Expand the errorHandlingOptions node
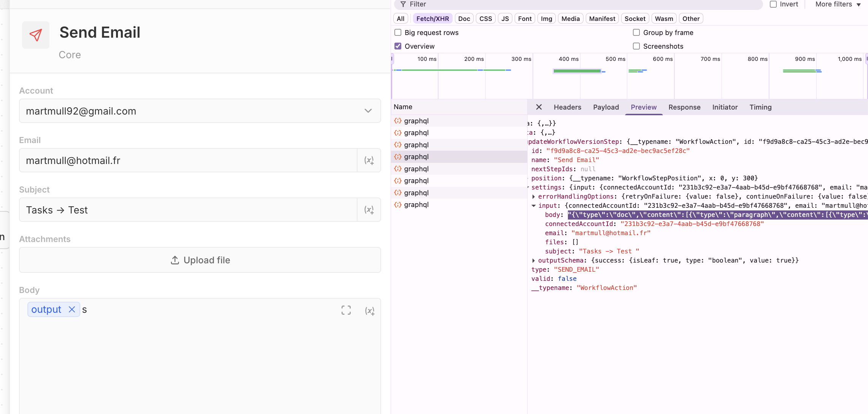The width and height of the screenshot is (868, 414). (x=534, y=196)
